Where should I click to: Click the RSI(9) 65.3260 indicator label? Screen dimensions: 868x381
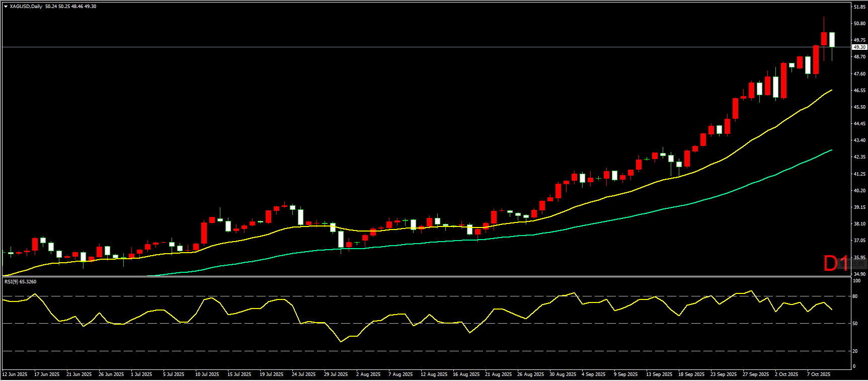[x=20, y=282]
